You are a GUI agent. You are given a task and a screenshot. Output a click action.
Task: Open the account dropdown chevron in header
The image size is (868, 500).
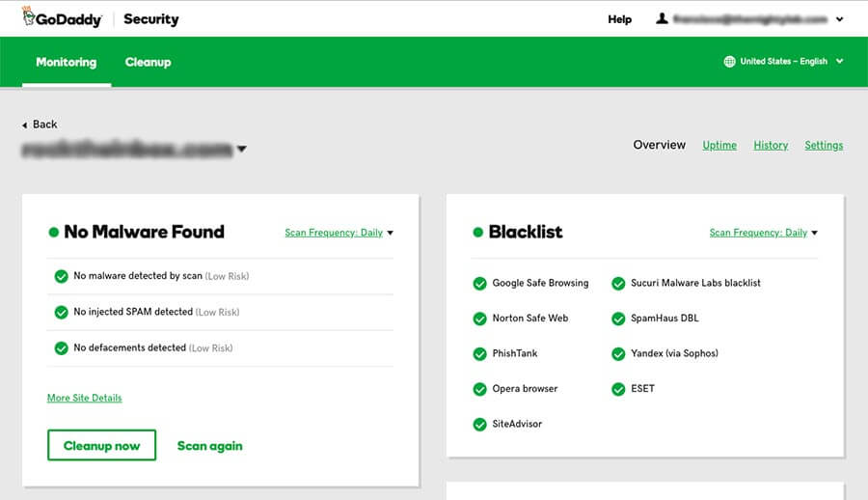(x=840, y=19)
